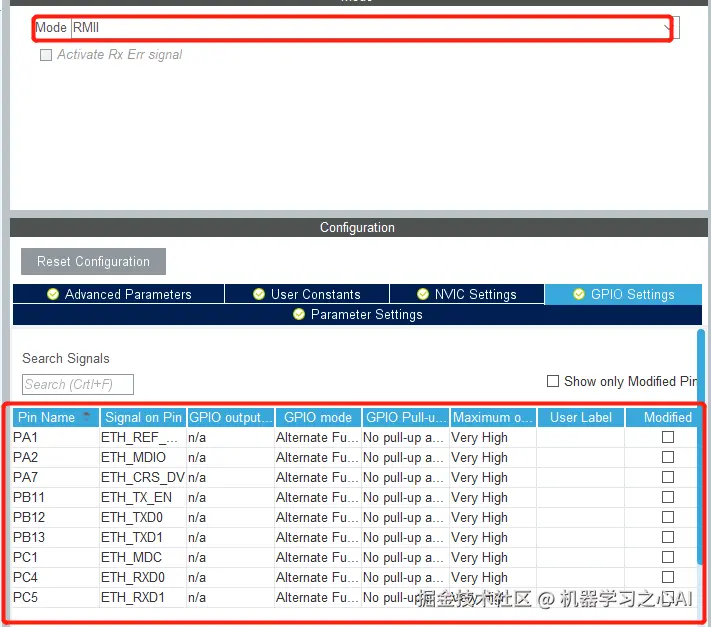Open the Parameter Settings tab
Viewport: 711px width, 627px height.
pyautogui.click(x=357, y=314)
